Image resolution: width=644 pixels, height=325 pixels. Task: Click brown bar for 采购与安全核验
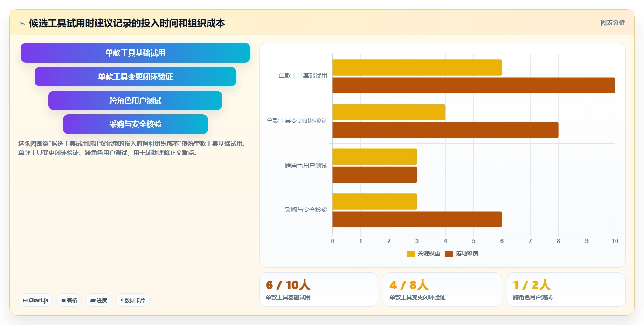[417, 219]
